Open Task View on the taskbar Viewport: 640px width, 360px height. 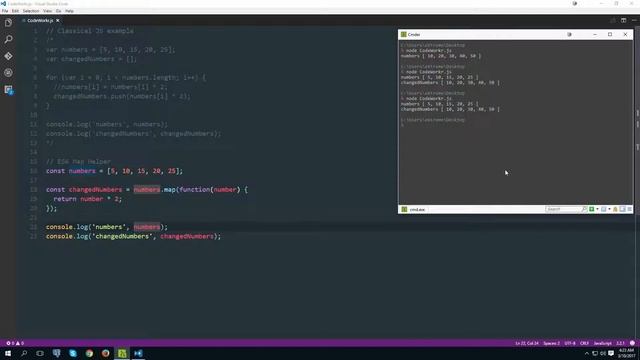40,353
